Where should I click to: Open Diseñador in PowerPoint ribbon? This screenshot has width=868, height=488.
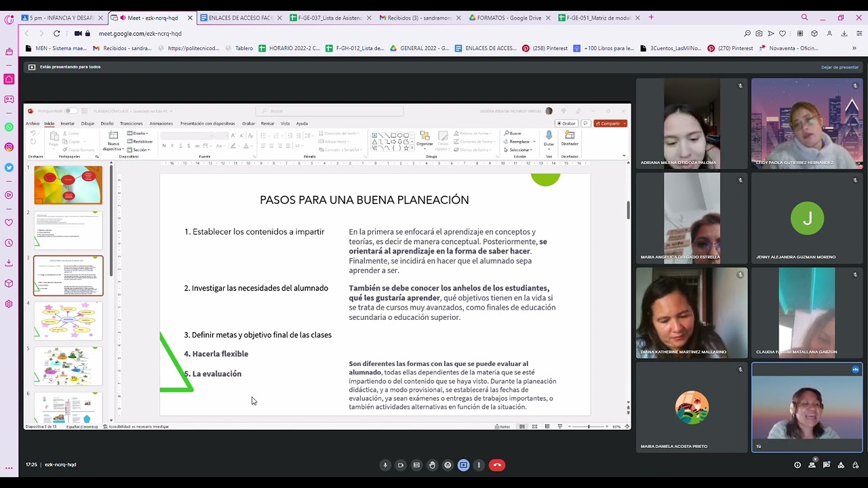[x=570, y=139]
